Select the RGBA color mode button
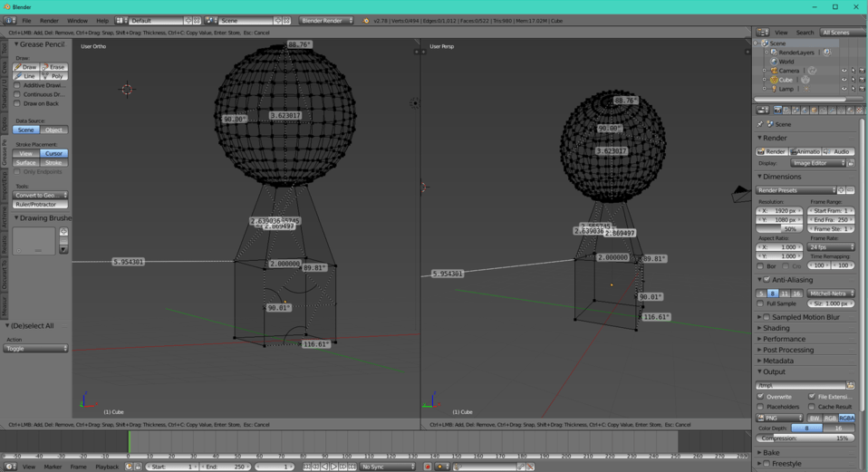This screenshot has height=472, width=868. click(x=846, y=418)
